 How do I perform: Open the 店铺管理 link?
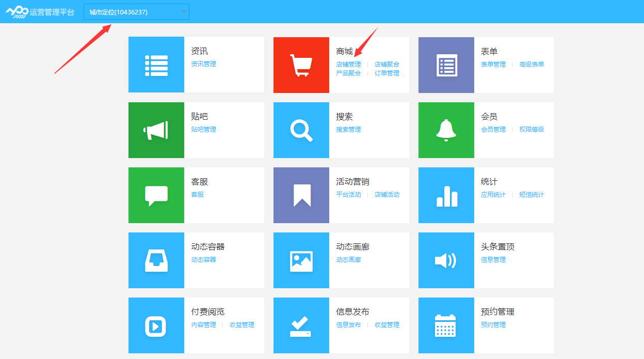pyautogui.click(x=348, y=65)
